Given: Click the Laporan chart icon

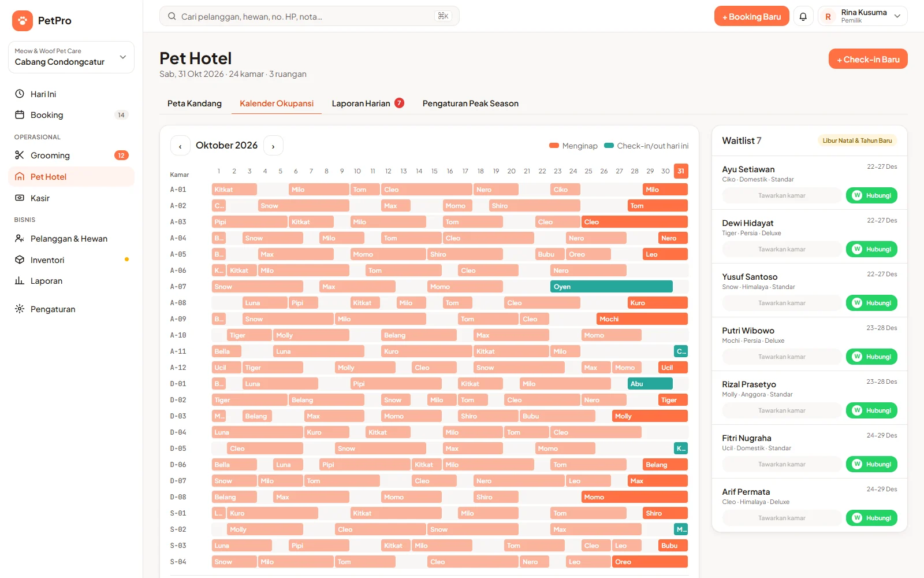Looking at the screenshot, I should 20,280.
